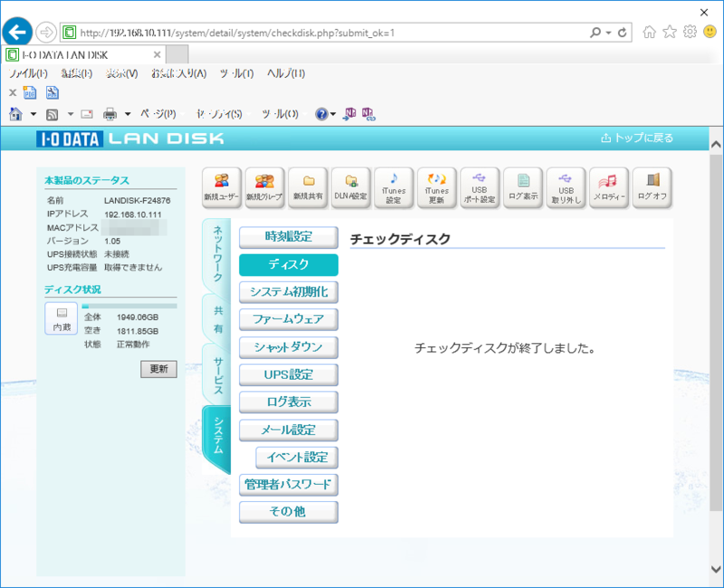Click the Log Display side button

click(289, 402)
